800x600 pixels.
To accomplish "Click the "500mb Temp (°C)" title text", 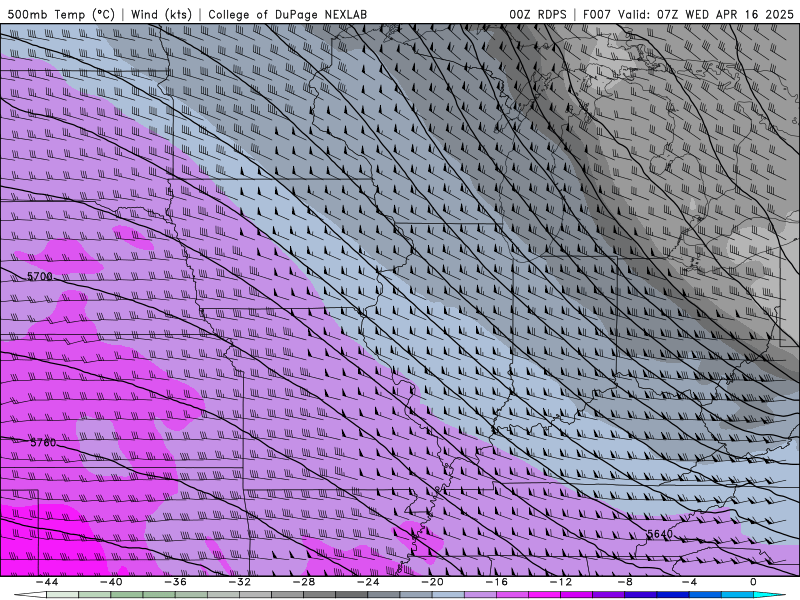I will (x=61, y=14).
